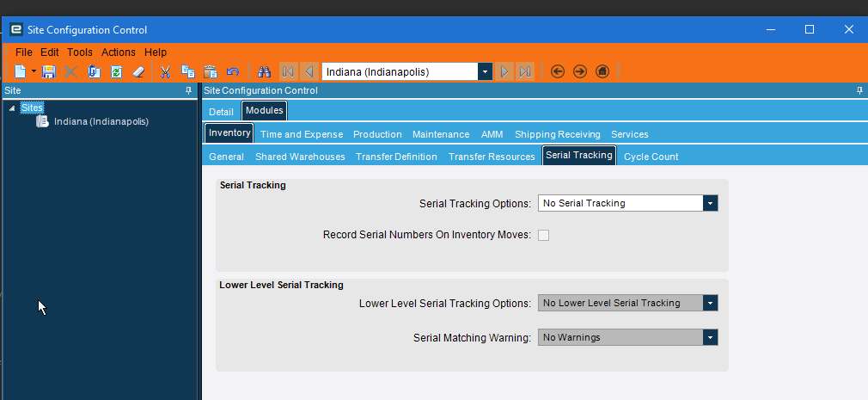Open the File menu

click(x=24, y=52)
